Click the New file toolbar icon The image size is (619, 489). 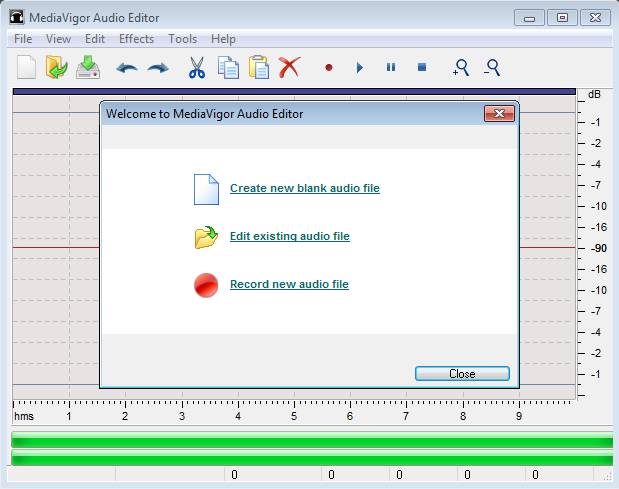(27, 68)
